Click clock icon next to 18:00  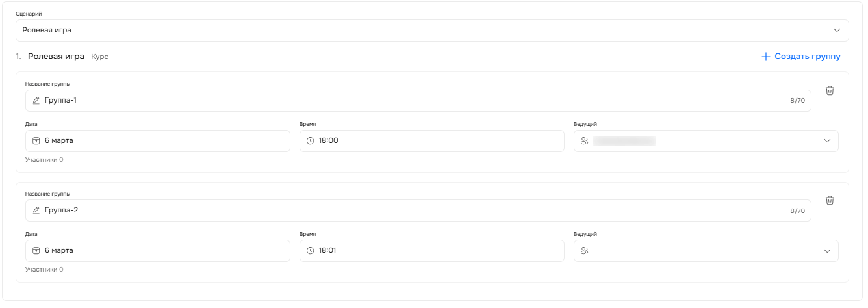(310, 141)
